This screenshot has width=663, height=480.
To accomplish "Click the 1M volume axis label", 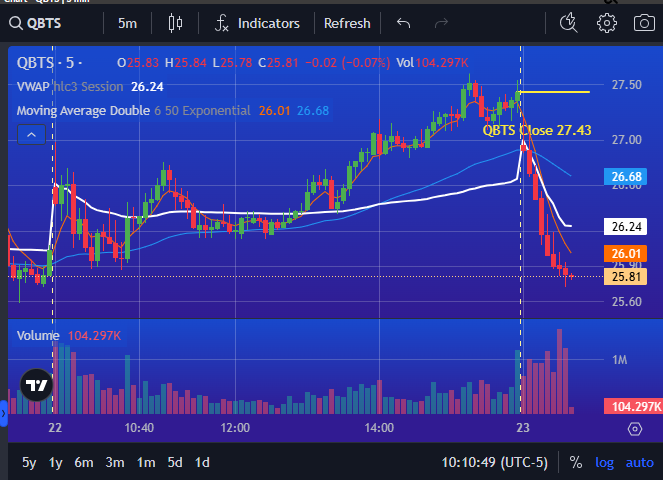I will [x=619, y=360].
